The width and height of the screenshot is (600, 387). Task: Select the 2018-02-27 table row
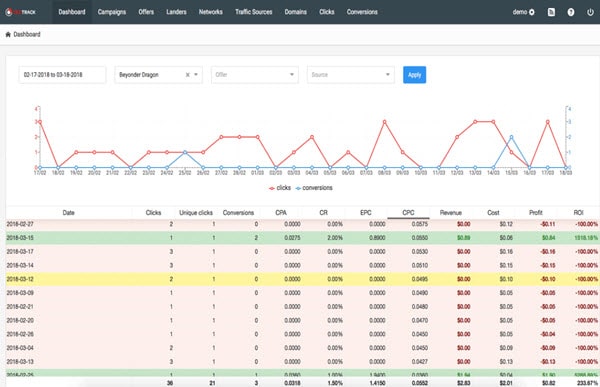pyautogui.click(x=302, y=224)
